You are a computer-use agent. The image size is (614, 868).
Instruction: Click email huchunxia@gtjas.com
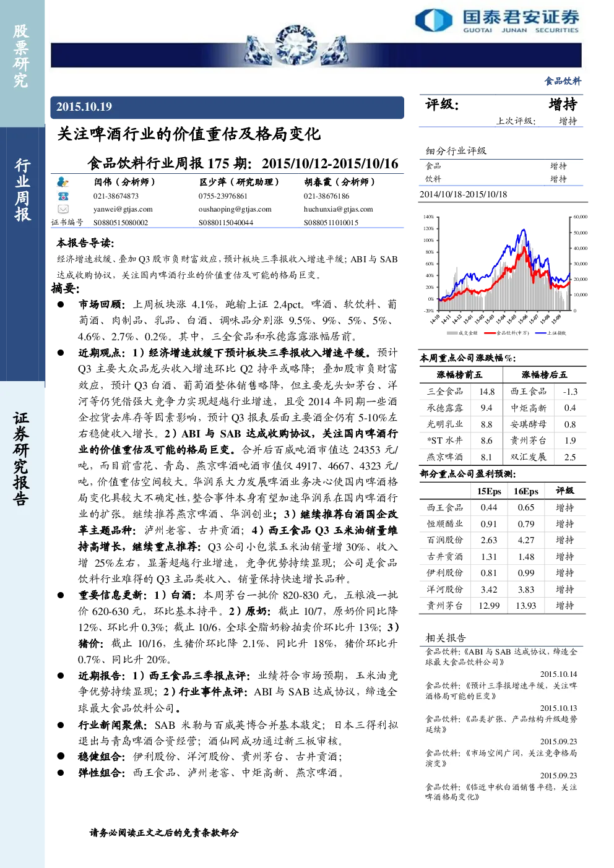pyautogui.click(x=338, y=209)
